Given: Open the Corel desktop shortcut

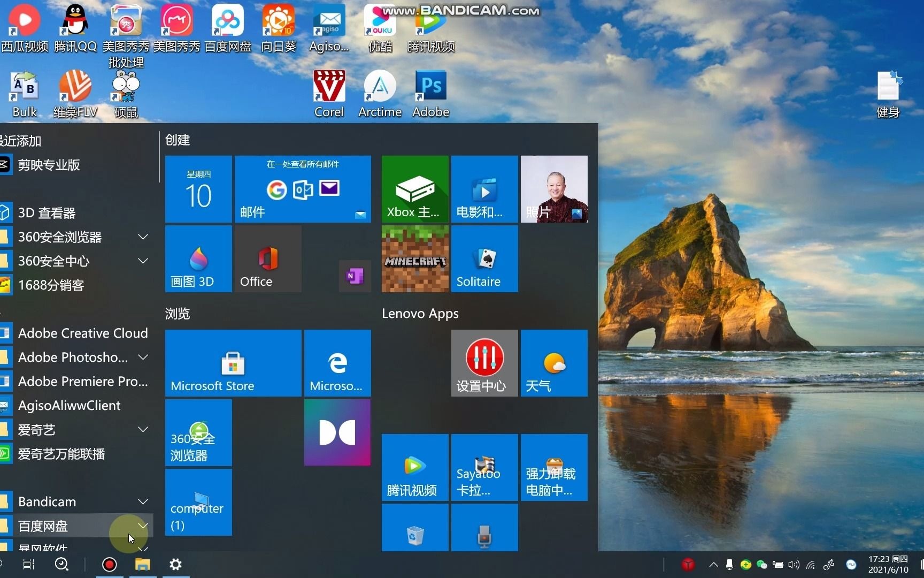Looking at the screenshot, I should coord(329,94).
